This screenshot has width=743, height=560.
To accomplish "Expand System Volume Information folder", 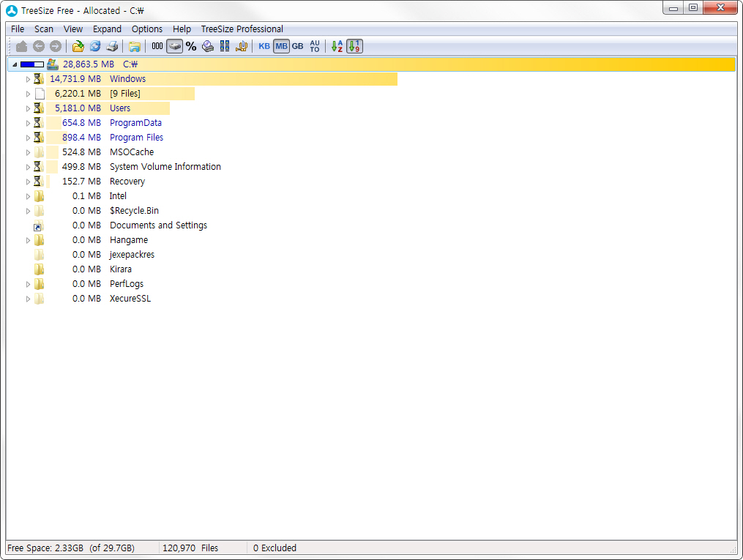I will (x=28, y=167).
